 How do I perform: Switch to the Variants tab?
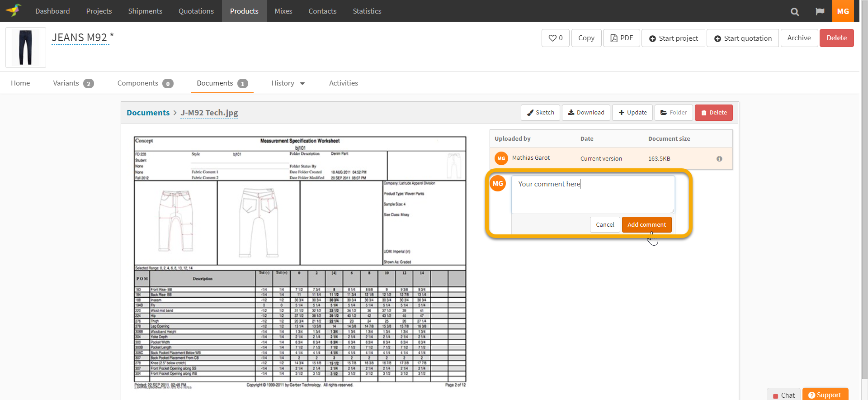73,83
